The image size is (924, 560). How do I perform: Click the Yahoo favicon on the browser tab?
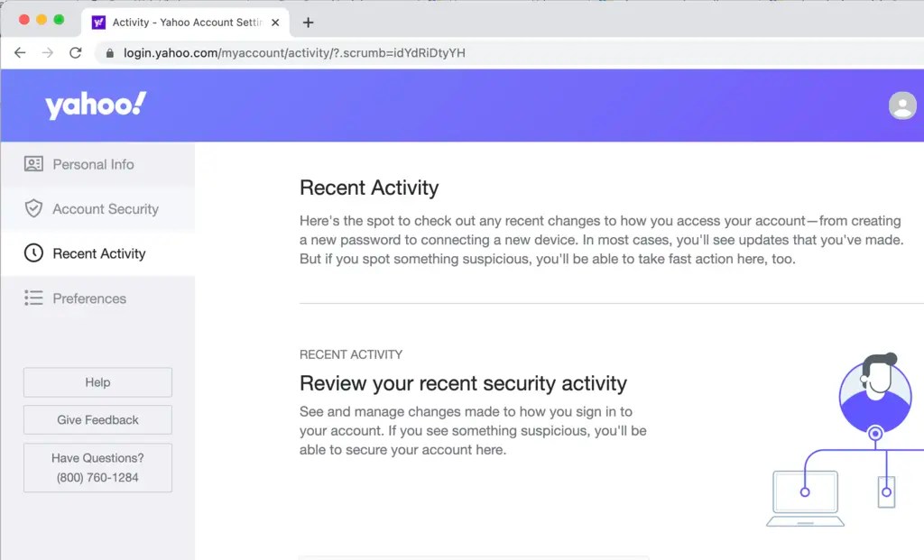(97, 21)
